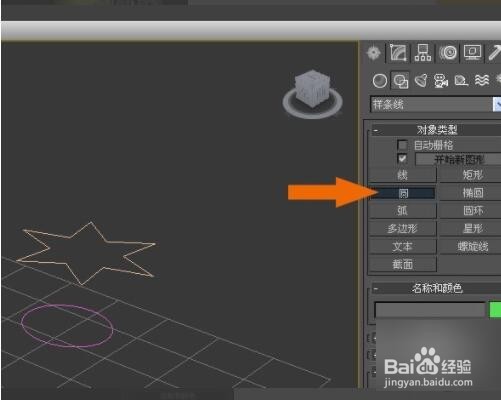Choose the 圆 circle button
The height and width of the screenshot is (400, 501).
click(x=402, y=193)
